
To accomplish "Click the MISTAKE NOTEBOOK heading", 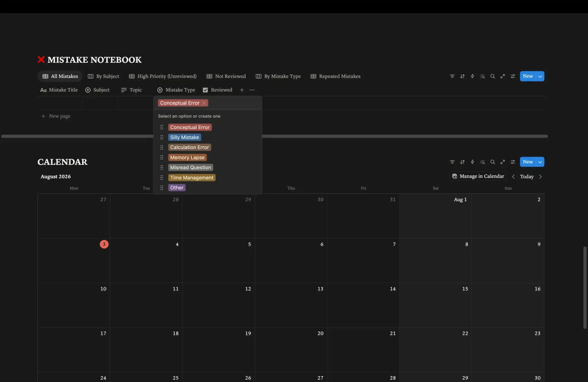I will pyautogui.click(x=94, y=60).
